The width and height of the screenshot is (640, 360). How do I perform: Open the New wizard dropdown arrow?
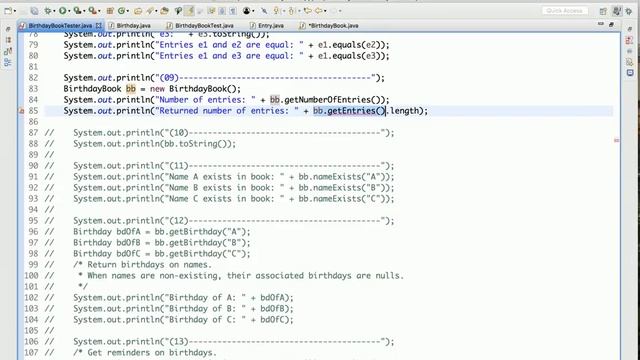15,11
